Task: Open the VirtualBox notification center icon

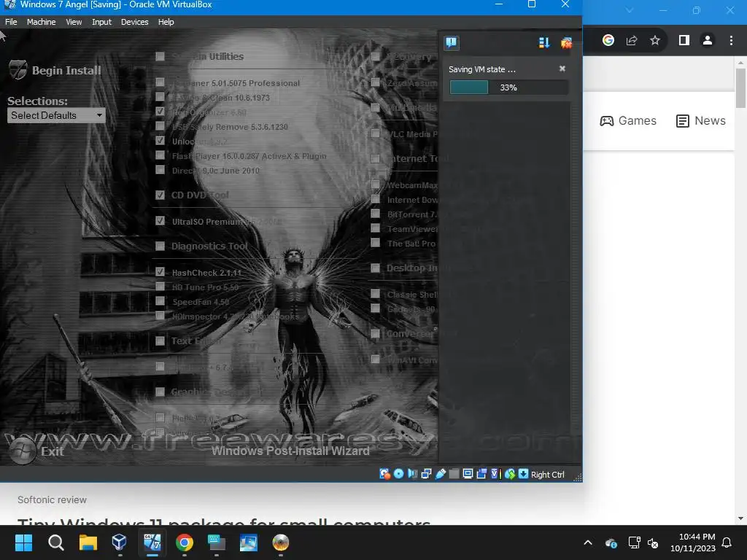Action: click(451, 43)
